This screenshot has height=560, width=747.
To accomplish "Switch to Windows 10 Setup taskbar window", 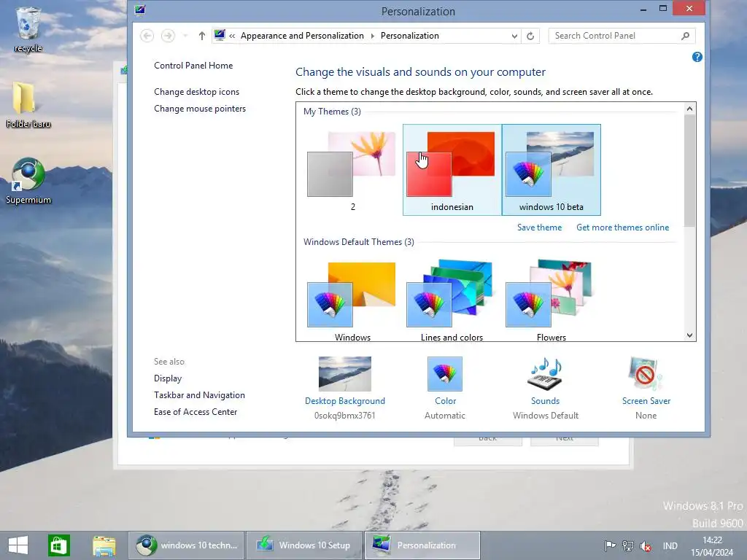I will tap(304, 545).
